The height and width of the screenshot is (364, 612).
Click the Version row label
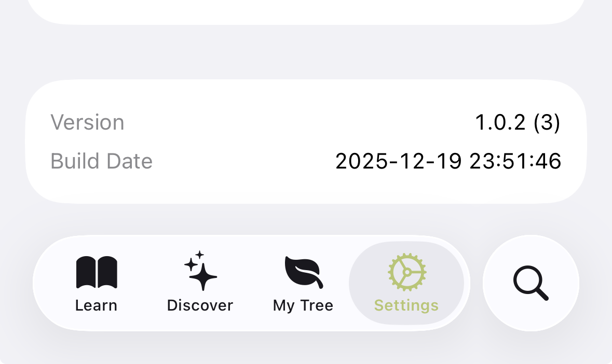pyautogui.click(x=87, y=123)
